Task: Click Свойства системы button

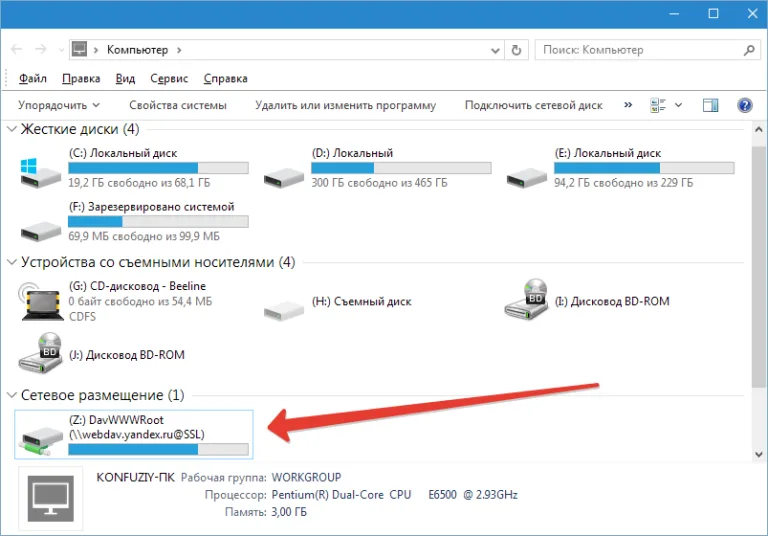Action: (178, 105)
